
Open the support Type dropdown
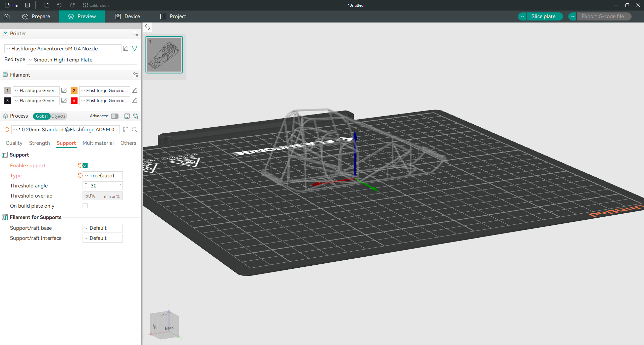coord(103,176)
